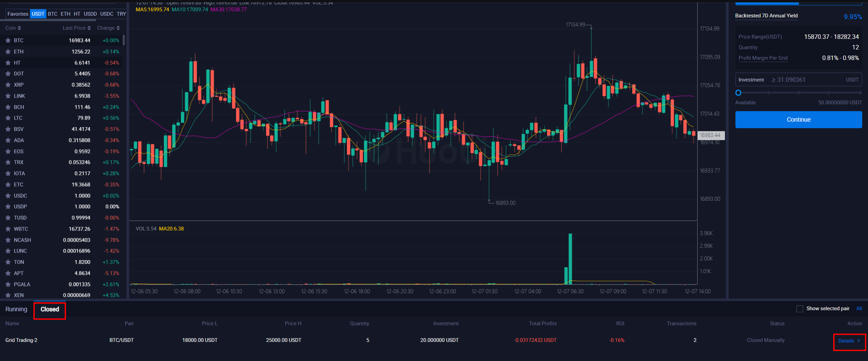Click the star icon beside ADA
Image resolution: width=868 pixels, height=361 pixels.
point(8,140)
